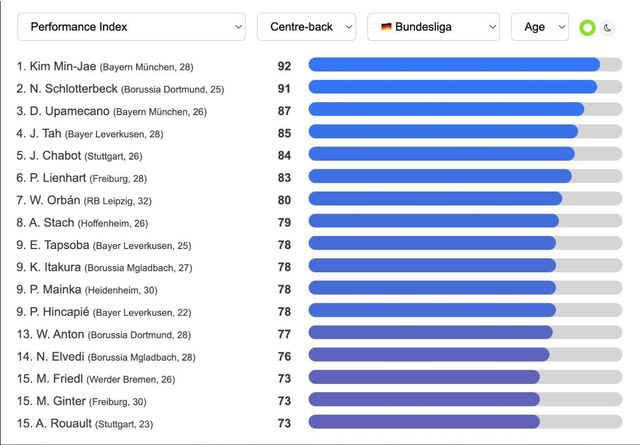This screenshot has width=640, height=445.
Task: Click Kim Min-Jae's performance bar
Action: [454, 65]
